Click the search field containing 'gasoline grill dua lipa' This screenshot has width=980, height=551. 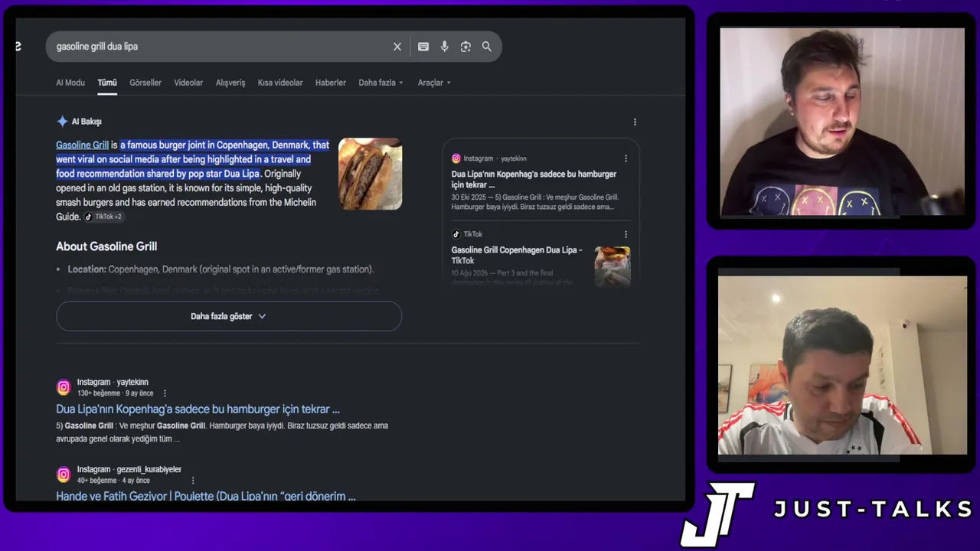[222, 47]
